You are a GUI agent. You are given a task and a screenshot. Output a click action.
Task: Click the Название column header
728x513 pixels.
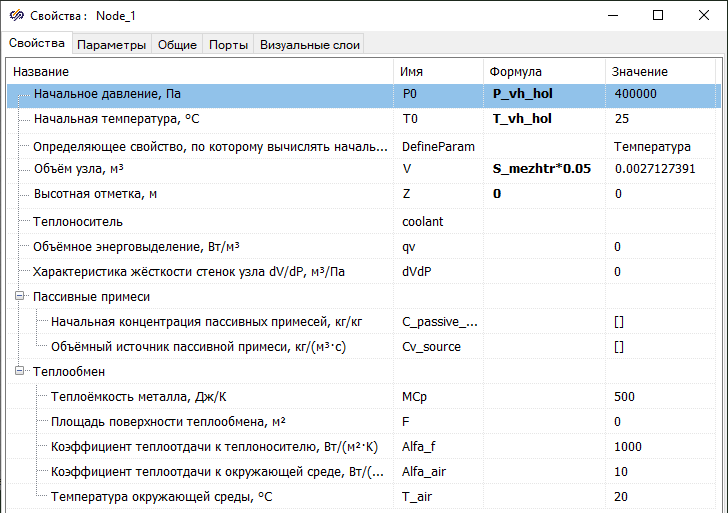[200, 72]
